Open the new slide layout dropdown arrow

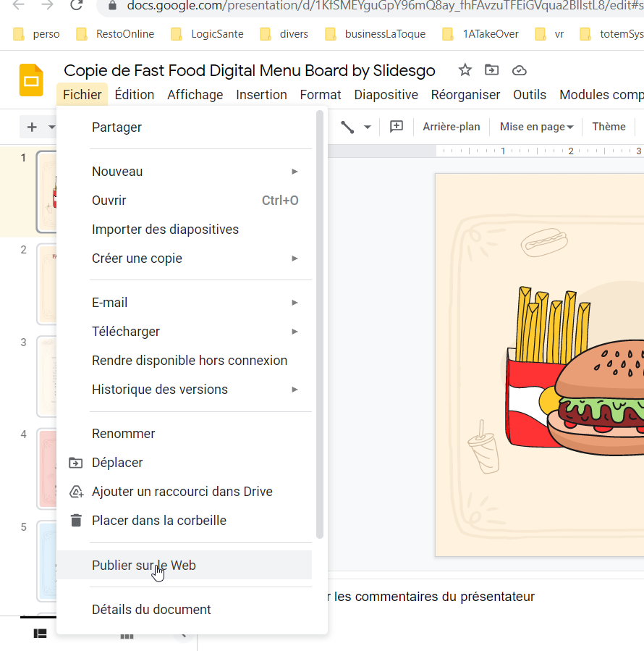52,127
